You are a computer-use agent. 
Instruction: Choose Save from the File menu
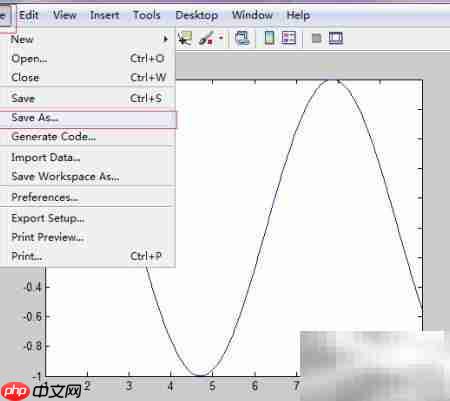(x=88, y=98)
